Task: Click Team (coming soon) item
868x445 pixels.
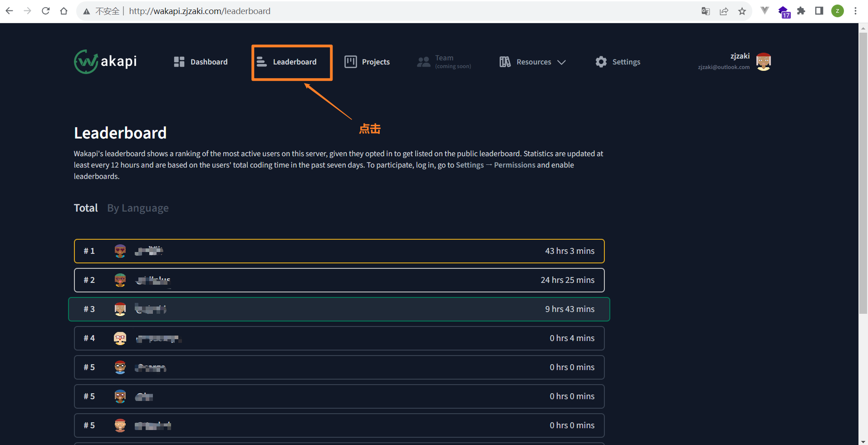Action: tap(444, 62)
